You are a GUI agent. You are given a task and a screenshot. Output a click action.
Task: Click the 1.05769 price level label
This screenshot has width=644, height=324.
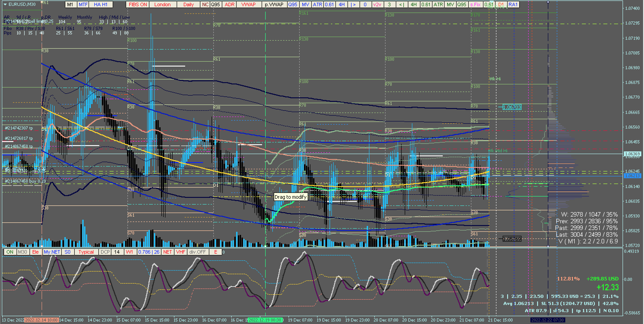pyautogui.click(x=512, y=239)
